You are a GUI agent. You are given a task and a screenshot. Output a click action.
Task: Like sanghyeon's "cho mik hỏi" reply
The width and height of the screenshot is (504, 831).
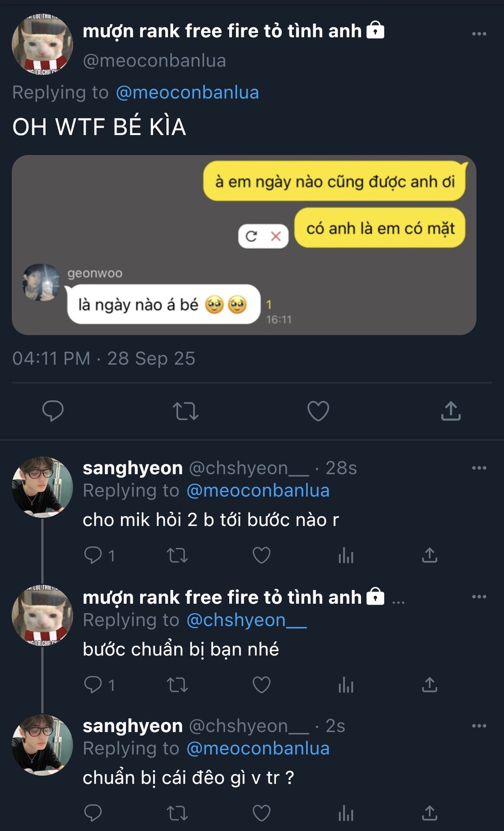(261, 555)
